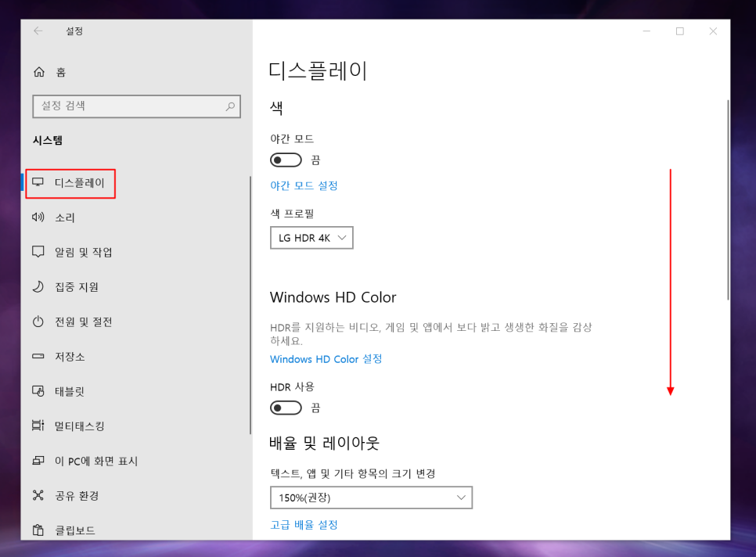The image size is (756, 557).
Task: Select 공유 환경 in the sidebar
Action: [x=135, y=495]
